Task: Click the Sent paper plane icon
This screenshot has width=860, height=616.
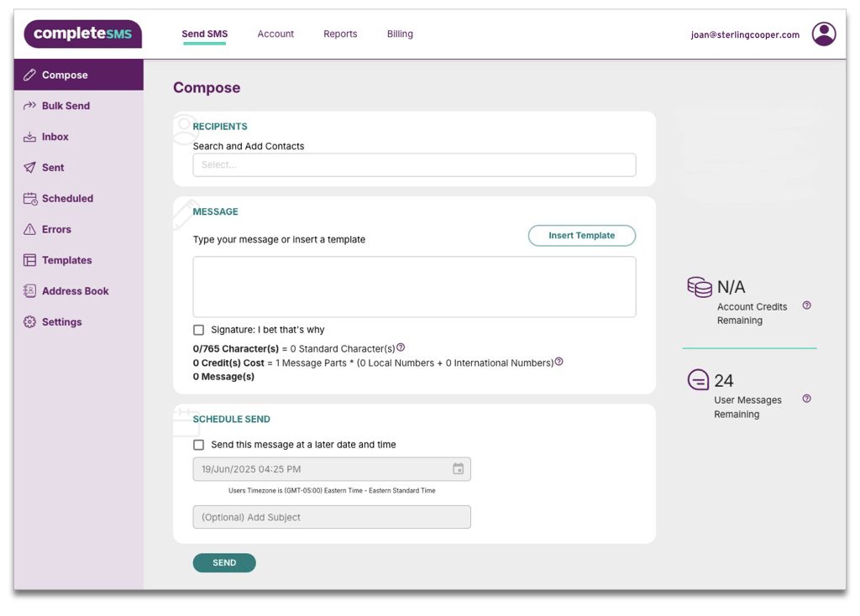Action: click(29, 168)
